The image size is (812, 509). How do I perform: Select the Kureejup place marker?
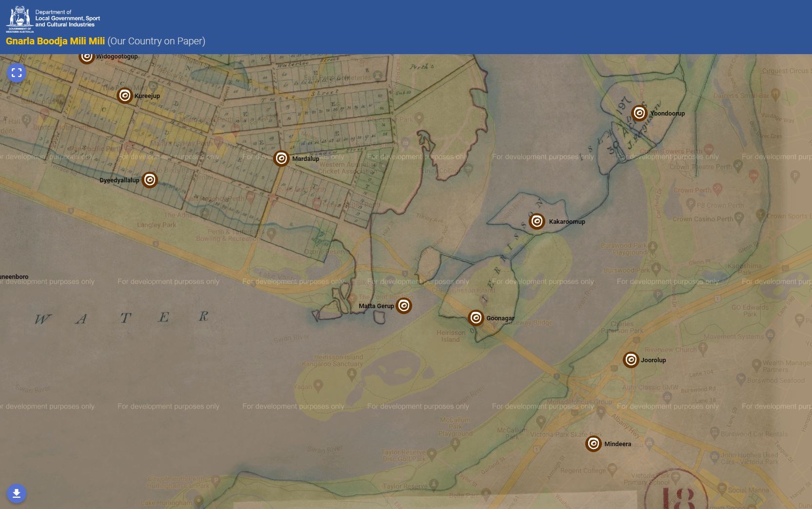click(125, 96)
